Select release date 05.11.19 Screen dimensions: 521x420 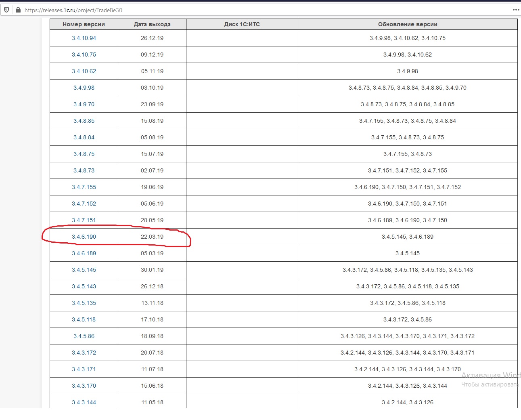coord(152,71)
